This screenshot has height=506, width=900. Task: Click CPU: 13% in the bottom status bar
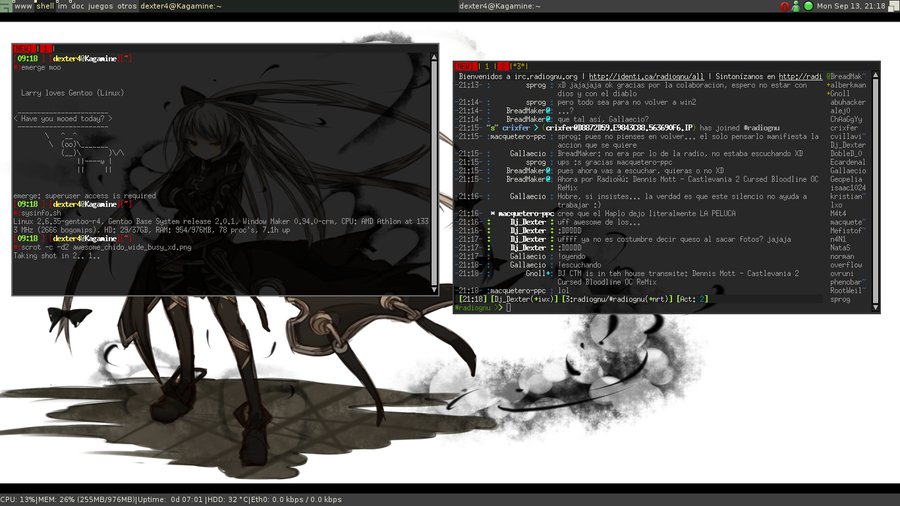click(x=18, y=500)
